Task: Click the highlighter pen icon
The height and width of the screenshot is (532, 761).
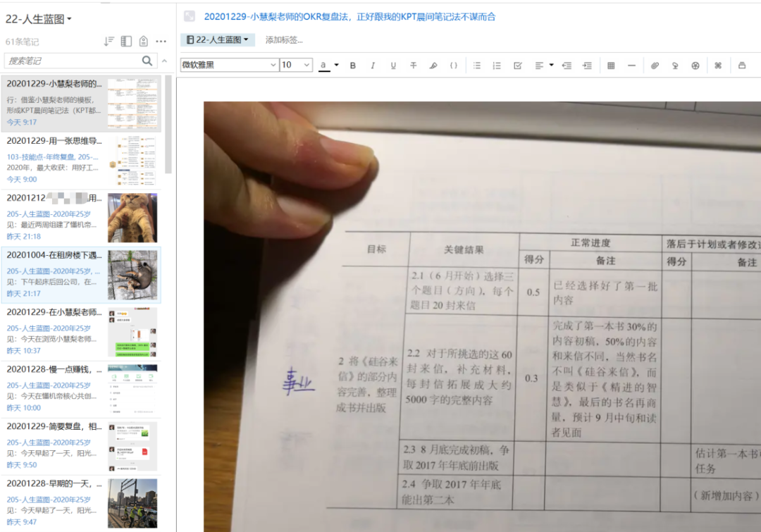Action: [433, 66]
